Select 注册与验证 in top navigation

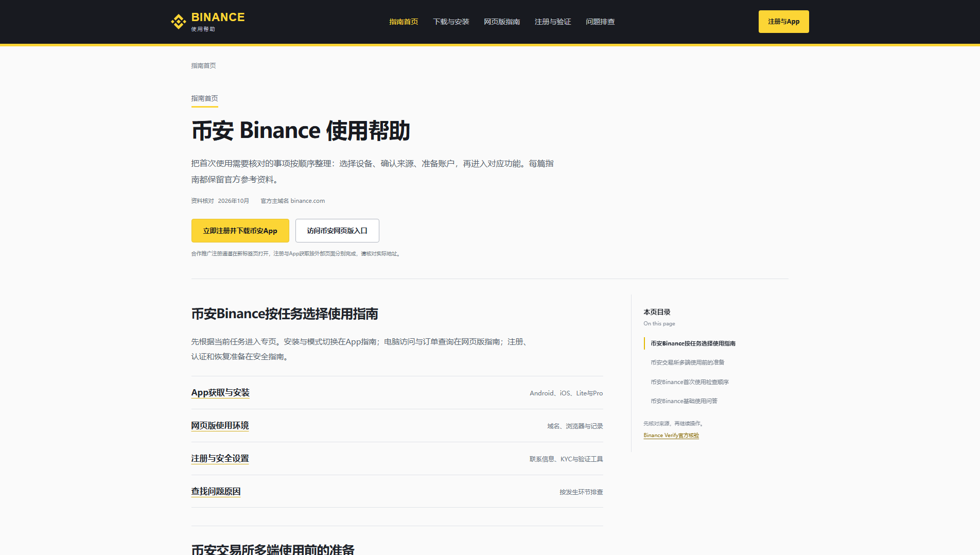(x=553, y=22)
